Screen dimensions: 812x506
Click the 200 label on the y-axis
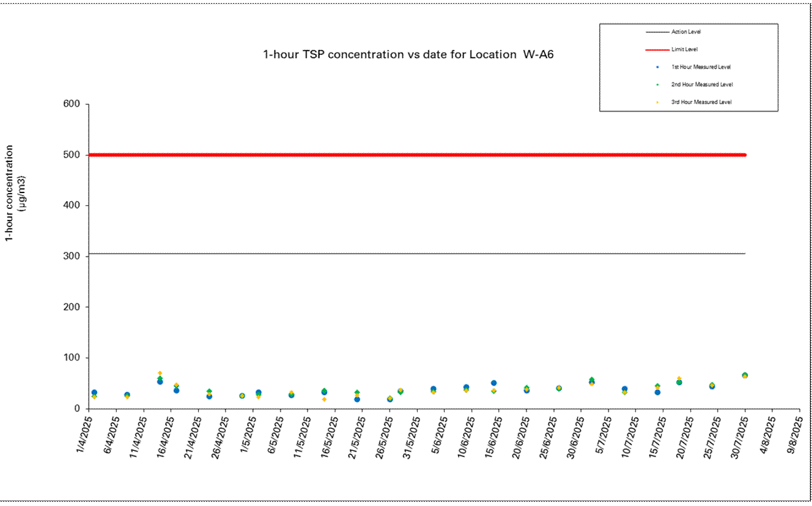coord(72,307)
